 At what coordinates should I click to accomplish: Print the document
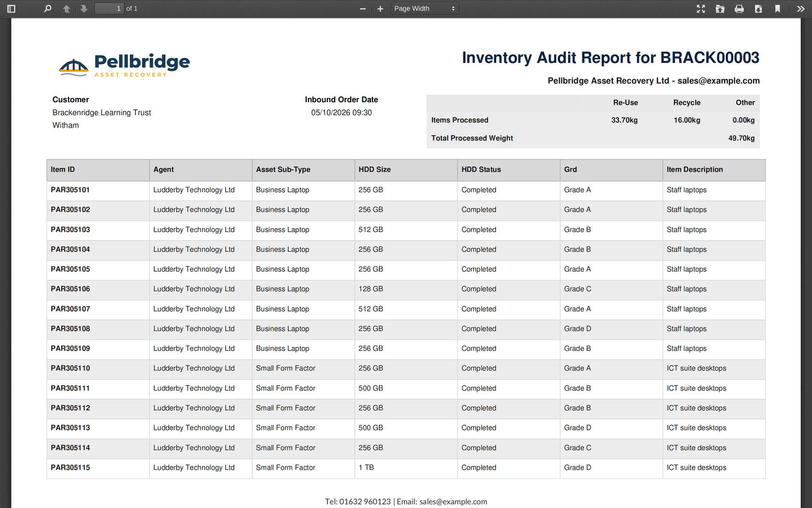(739, 9)
